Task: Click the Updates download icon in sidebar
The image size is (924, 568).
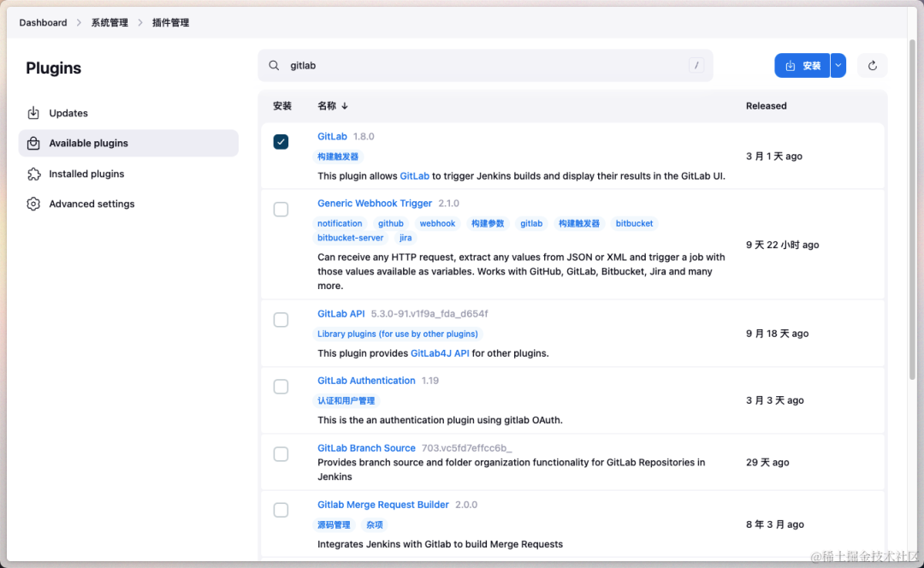Action: [33, 113]
